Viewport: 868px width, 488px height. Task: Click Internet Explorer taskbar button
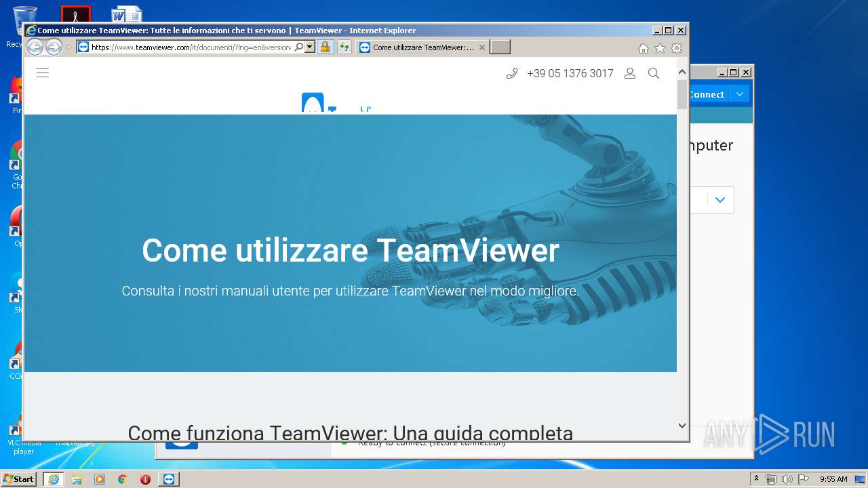(x=53, y=479)
